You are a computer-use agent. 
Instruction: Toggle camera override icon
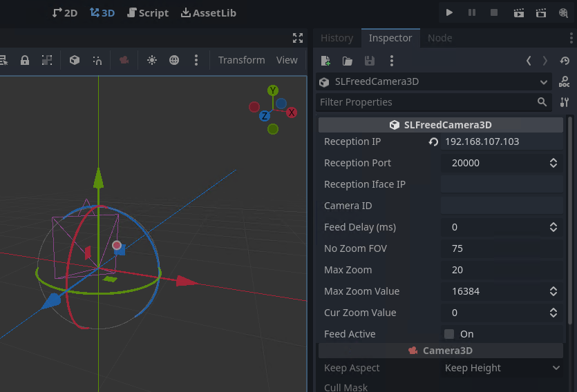coord(124,60)
